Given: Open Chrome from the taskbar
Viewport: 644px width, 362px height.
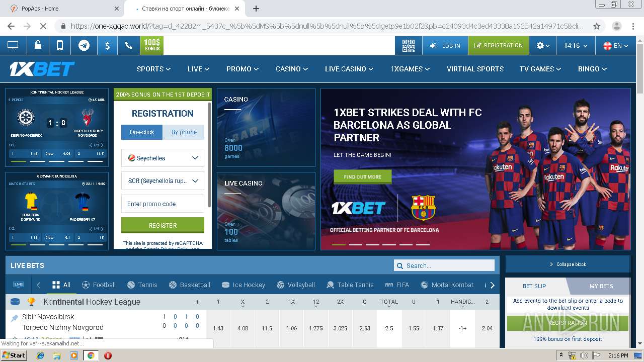Looking at the screenshot, I should pyautogui.click(x=91, y=355).
